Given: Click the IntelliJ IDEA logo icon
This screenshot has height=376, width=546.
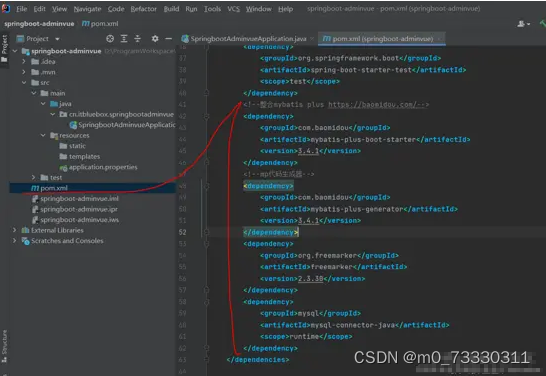Looking at the screenshot, I should tap(6, 9).
